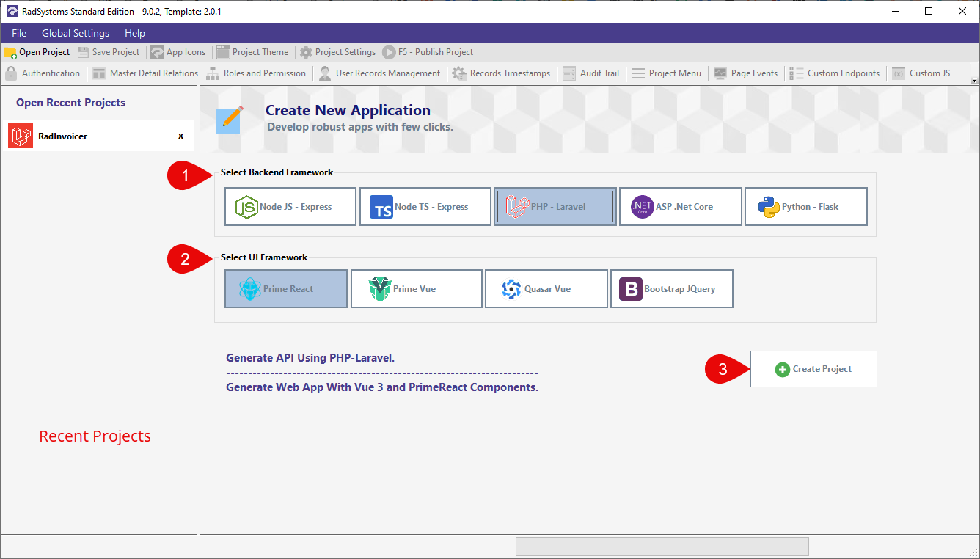Click Project Theme toolbar icon
Image resolution: width=980 pixels, height=559 pixels.
223,52
